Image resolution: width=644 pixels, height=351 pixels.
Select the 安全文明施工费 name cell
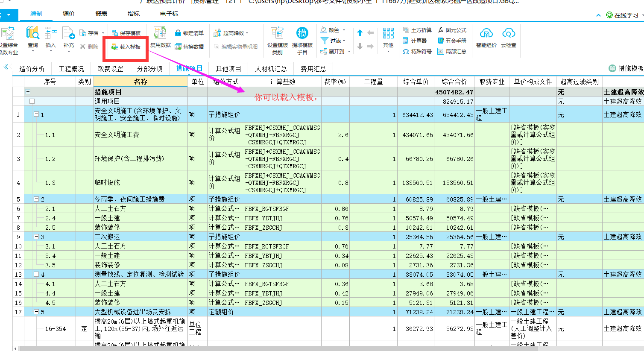coord(141,135)
